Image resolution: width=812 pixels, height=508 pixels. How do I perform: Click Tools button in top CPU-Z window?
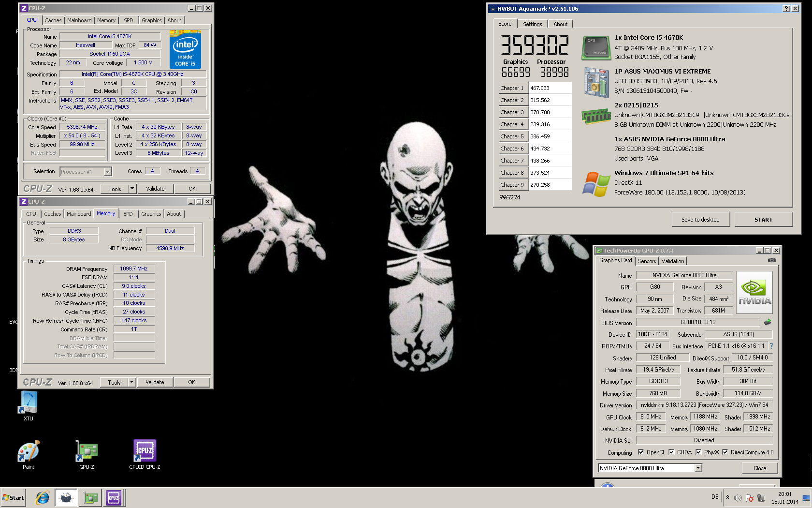point(115,189)
